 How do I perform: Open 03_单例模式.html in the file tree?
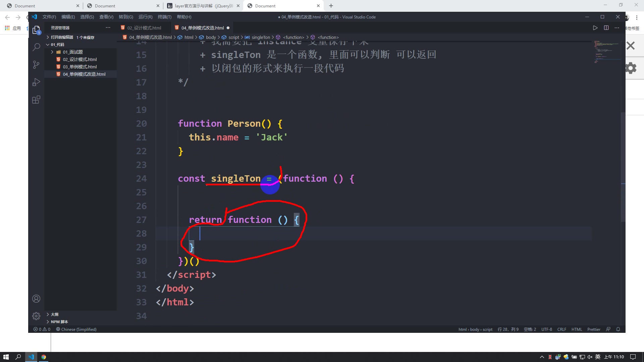point(79,67)
